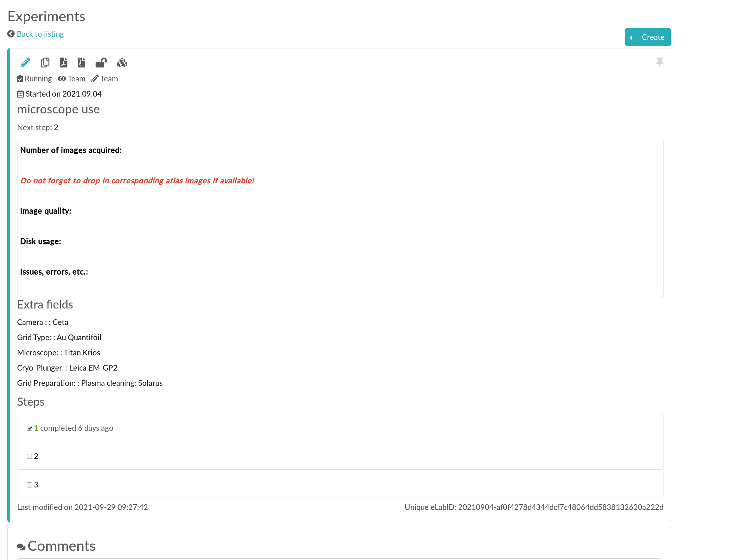
Task: Go back via Back to listing link
Action: (40, 34)
